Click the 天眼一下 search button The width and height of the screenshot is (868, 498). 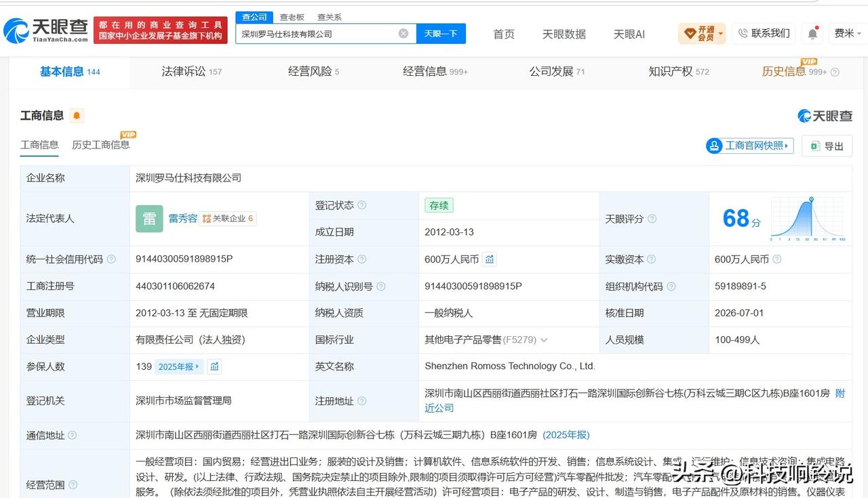pos(441,33)
